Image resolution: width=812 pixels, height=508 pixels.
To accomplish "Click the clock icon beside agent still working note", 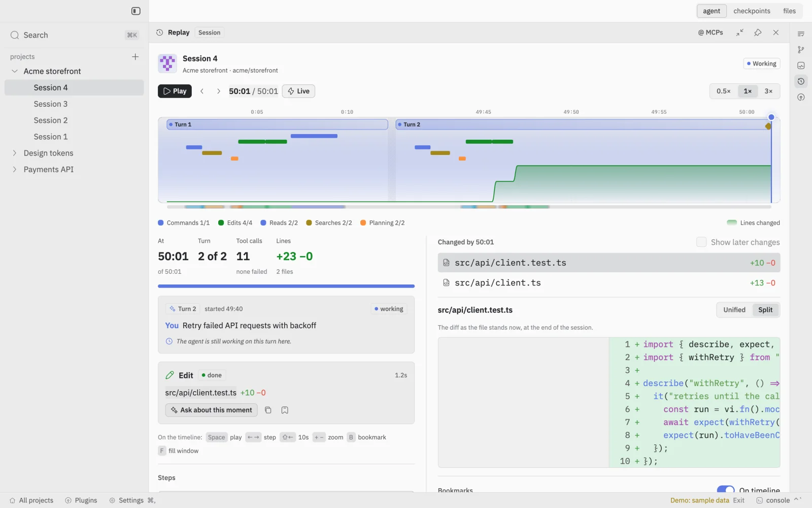I will pos(169,341).
